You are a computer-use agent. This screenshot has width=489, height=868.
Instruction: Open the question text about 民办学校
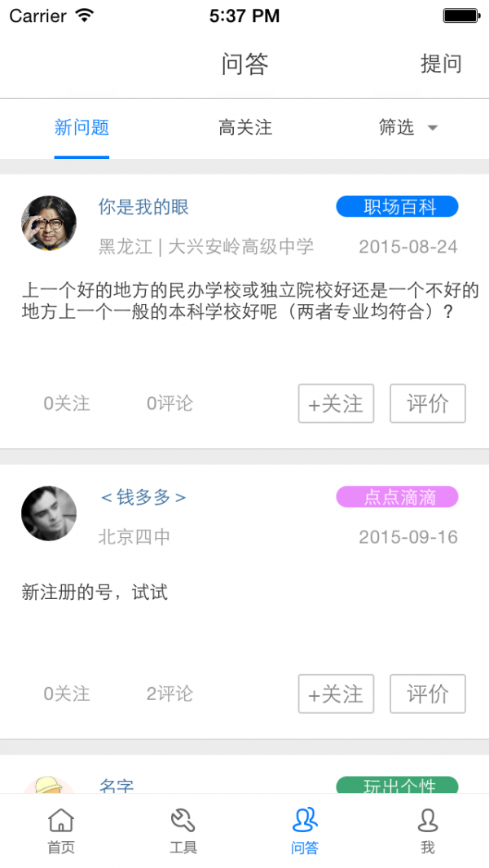point(249,301)
